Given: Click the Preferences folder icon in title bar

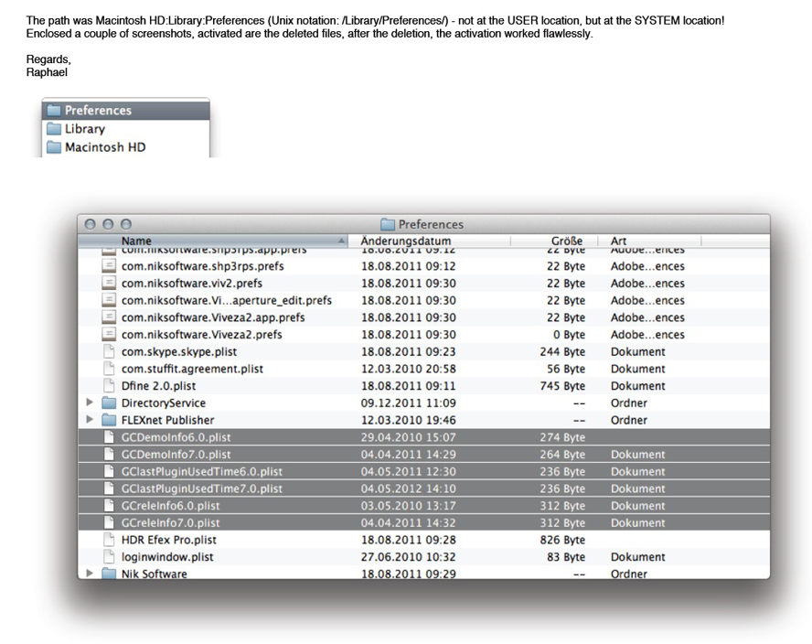Looking at the screenshot, I should coord(388,224).
